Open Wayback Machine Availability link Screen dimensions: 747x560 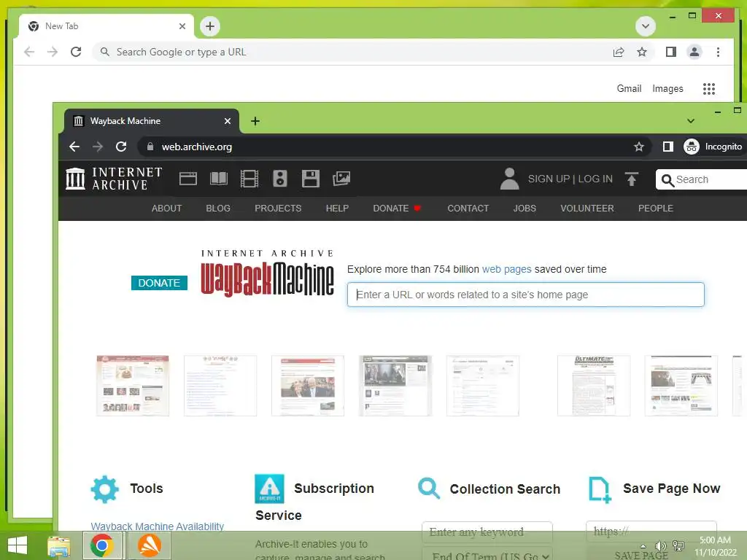158,526
